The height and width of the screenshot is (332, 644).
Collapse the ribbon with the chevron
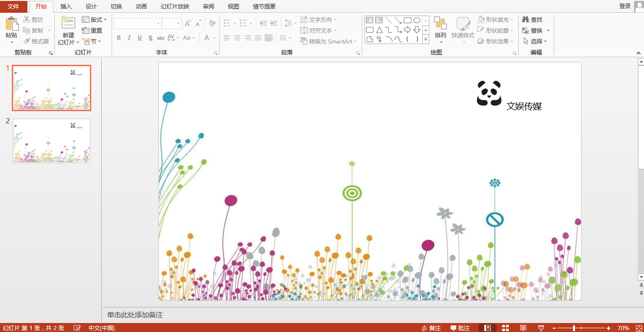(x=639, y=53)
